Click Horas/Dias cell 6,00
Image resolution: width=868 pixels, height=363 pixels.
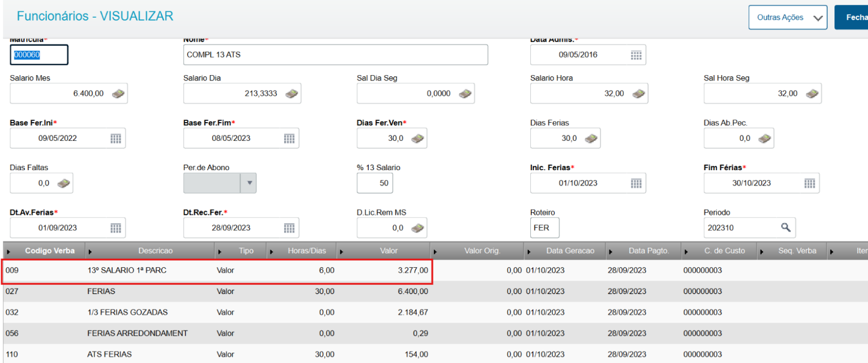[326, 270]
